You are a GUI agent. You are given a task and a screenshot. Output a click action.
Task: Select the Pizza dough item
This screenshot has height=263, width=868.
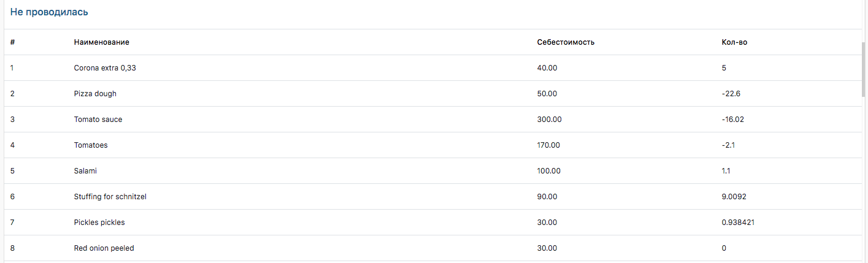click(95, 94)
